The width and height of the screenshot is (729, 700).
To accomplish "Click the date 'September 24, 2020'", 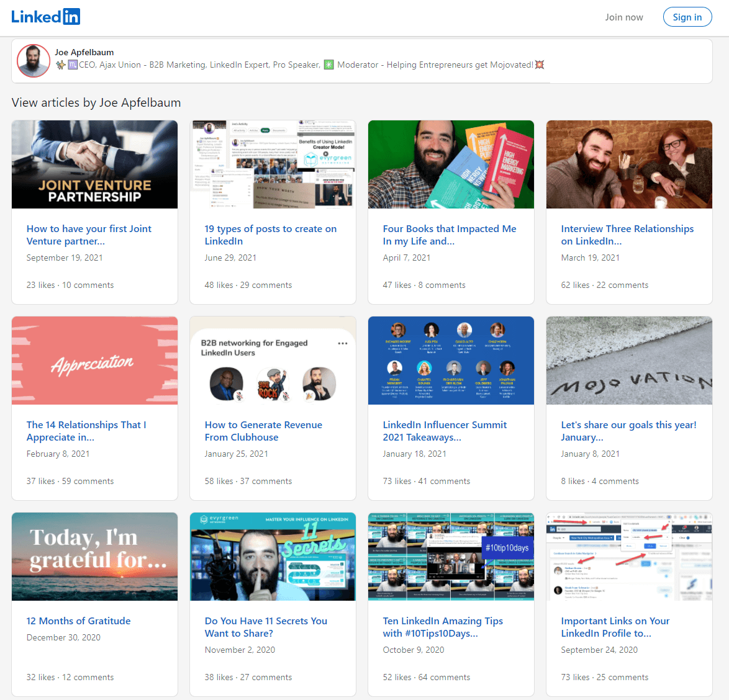I will (x=599, y=650).
